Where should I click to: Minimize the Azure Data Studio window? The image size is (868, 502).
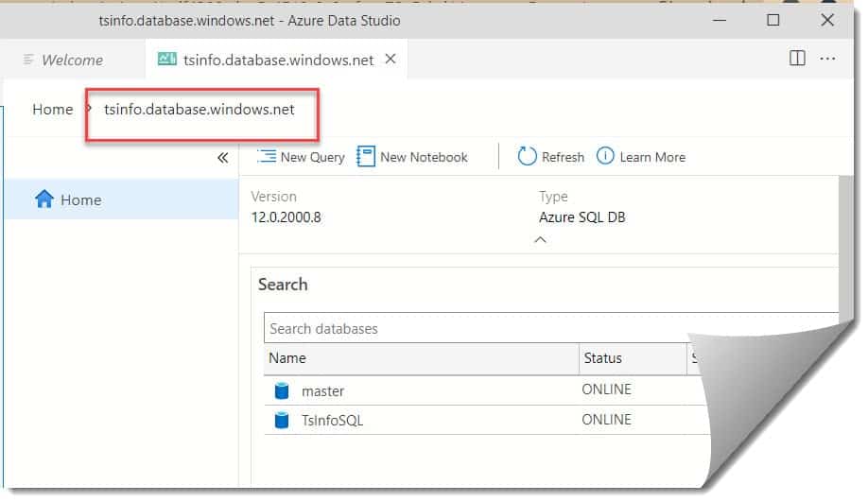tap(720, 21)
